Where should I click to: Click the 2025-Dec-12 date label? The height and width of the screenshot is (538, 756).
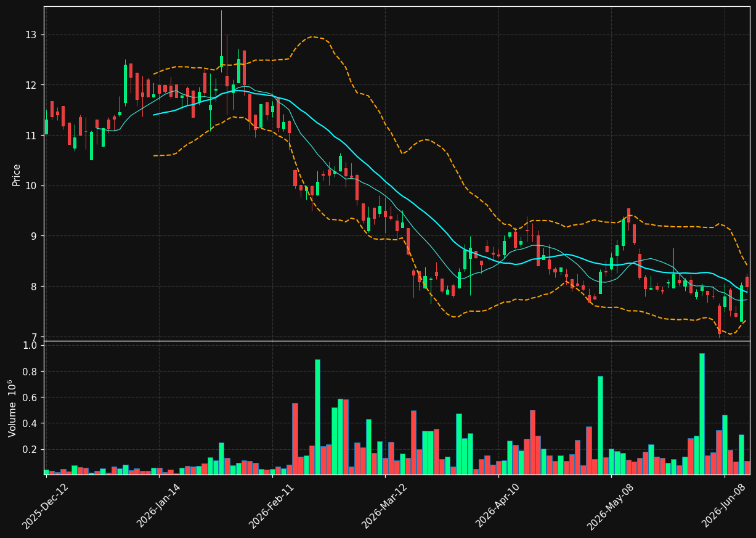pos(45,506)
